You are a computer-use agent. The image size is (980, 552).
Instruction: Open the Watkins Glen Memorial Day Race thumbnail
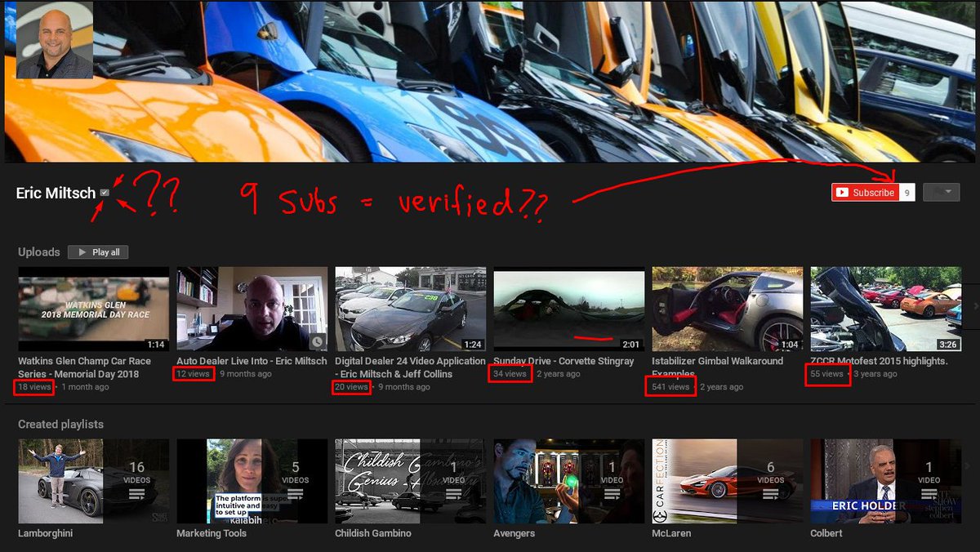[93, 309]
